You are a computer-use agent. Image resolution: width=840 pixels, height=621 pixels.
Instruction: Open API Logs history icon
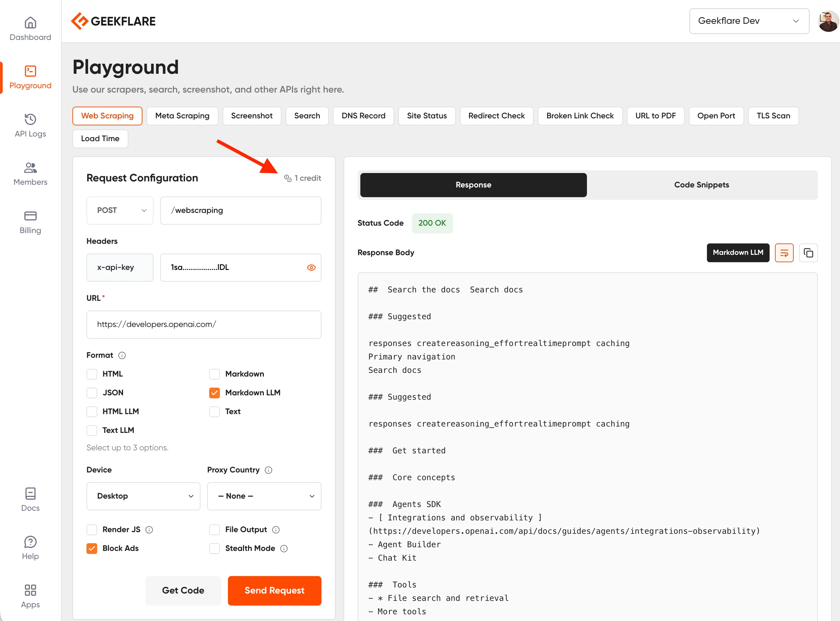[x=31, y=119]
